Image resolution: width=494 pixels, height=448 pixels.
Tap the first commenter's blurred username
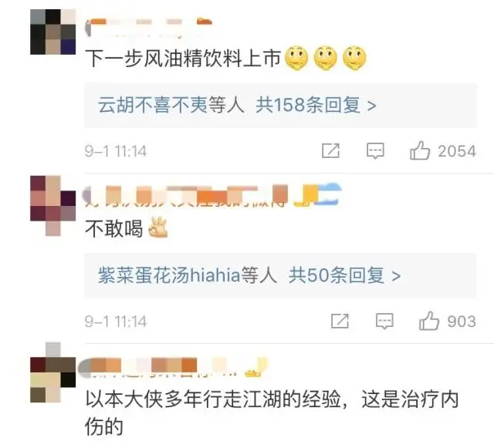[x=149, y=27]
